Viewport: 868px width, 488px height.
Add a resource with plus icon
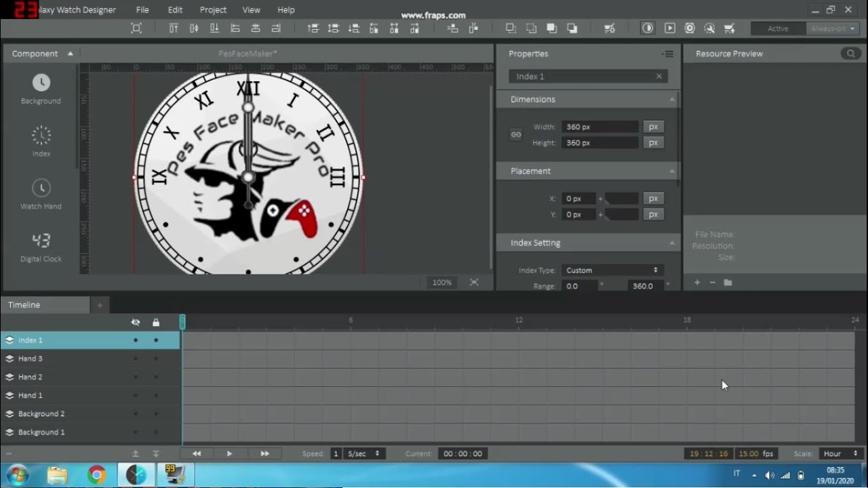697,283
